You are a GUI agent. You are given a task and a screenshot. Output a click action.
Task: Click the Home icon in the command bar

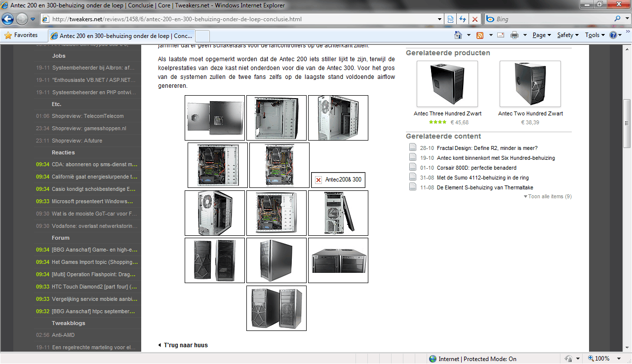click(458, 35)
